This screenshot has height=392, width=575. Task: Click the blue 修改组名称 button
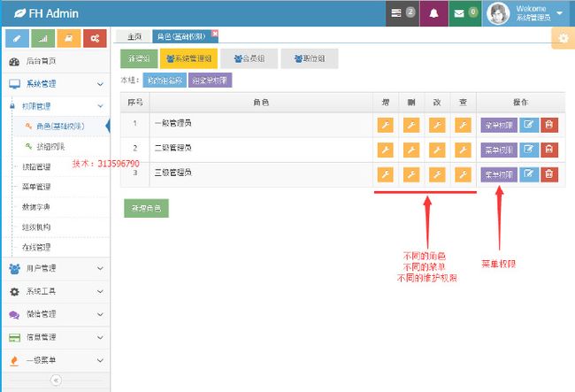coord(165,81)
